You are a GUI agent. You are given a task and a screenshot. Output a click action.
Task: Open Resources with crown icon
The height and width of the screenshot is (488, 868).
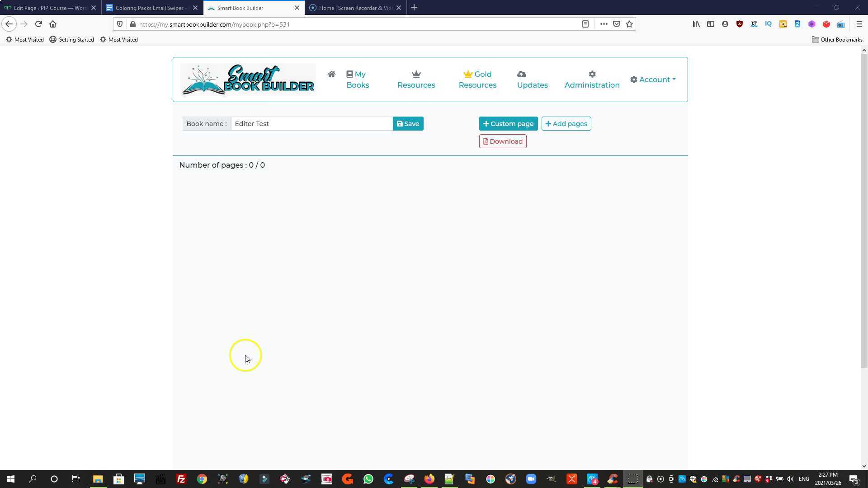point(416,80)
